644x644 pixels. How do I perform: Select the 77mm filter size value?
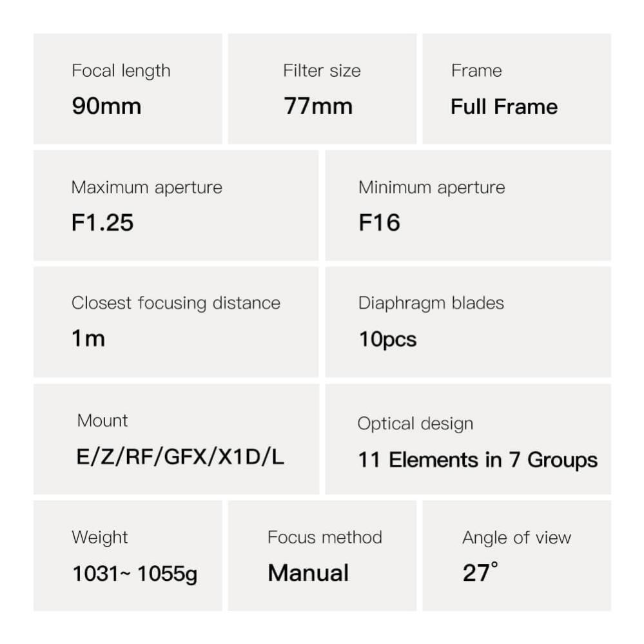pos(318,106)
